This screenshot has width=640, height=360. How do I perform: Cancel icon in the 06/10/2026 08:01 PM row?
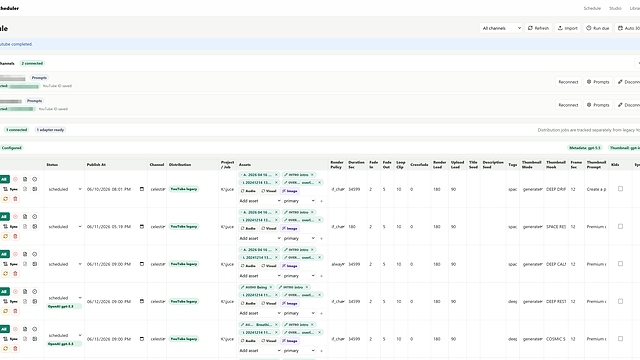[16, 179]
